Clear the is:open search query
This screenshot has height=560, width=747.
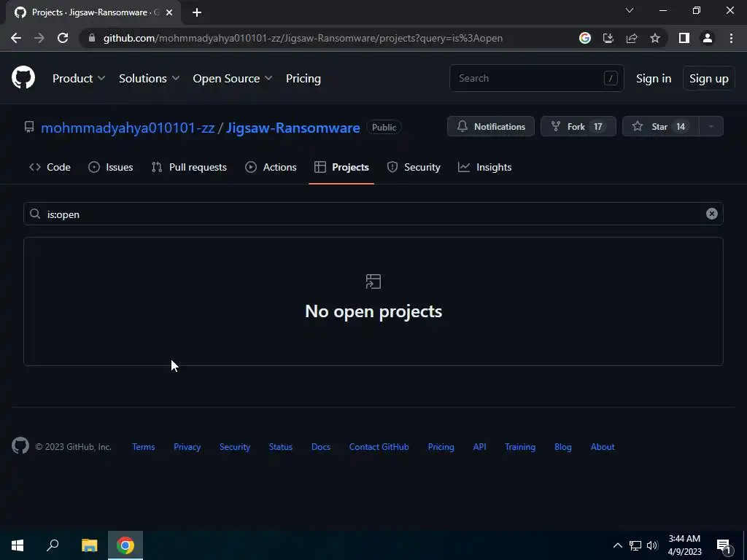click(x=712, y=214)
